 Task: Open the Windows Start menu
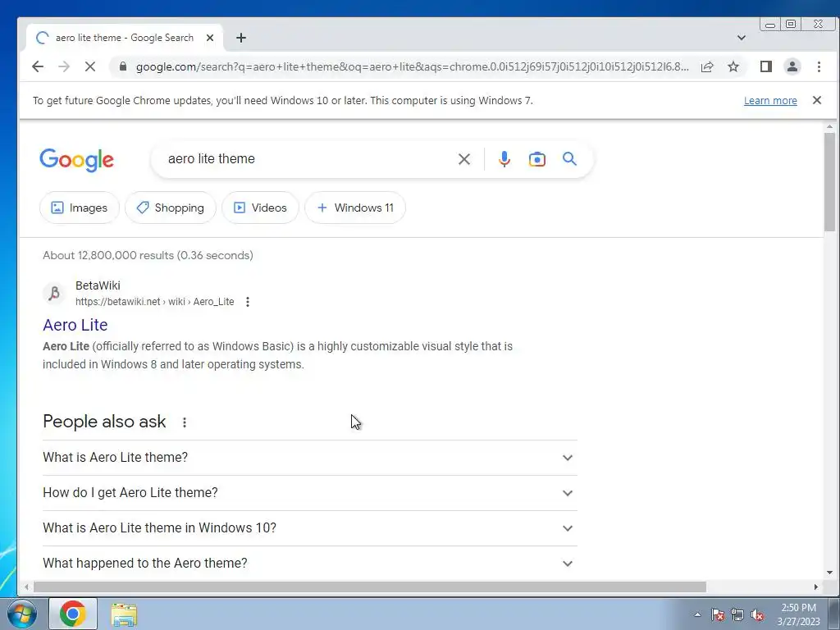(x=22, y=614)
